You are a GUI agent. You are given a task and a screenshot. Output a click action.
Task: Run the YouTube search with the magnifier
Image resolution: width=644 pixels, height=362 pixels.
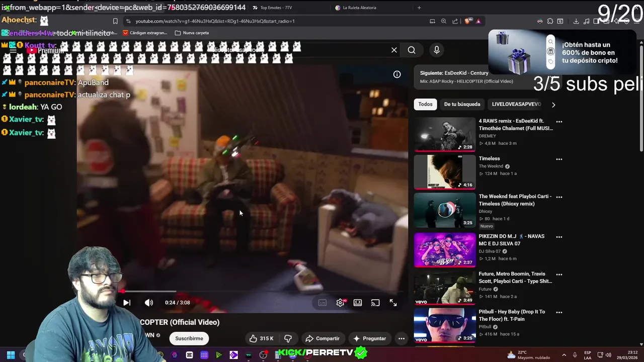click(412, 50)
